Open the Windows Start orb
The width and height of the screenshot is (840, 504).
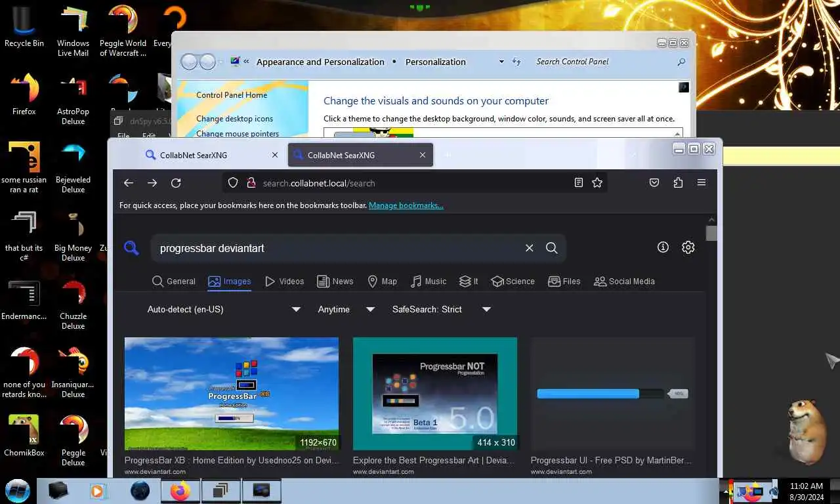[18, 491]
